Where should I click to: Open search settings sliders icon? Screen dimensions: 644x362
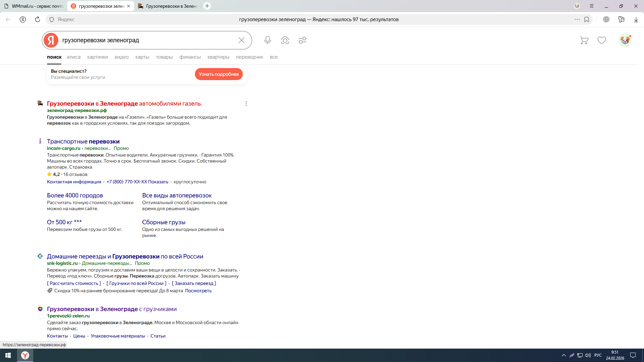(303, 40)
